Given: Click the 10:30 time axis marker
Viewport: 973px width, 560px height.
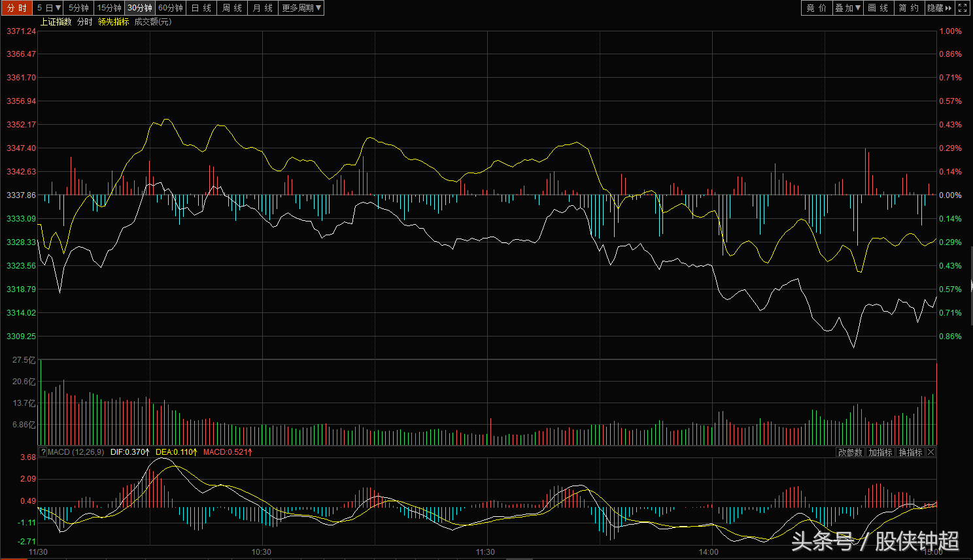Looking at the screenshot, I should coord(261,552).
